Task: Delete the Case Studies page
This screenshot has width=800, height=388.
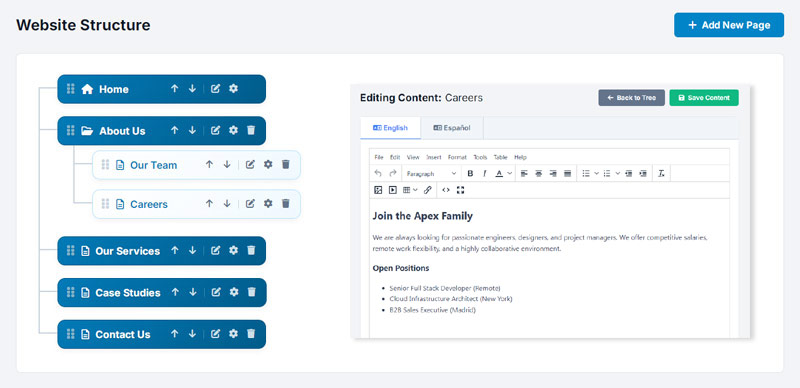Action: click(x=251, y=292)
